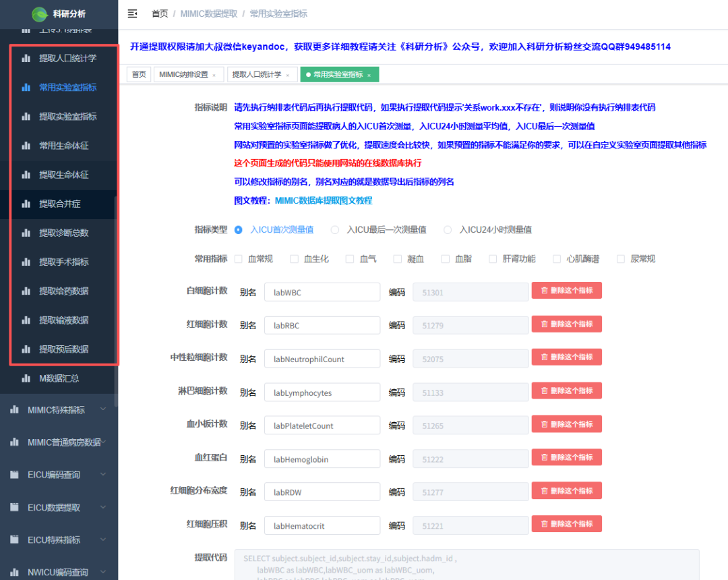Image resolution: width=728 pixels, height=580 pixels.
Task: Check the 尿常规 checkbox
Action: 621,259
